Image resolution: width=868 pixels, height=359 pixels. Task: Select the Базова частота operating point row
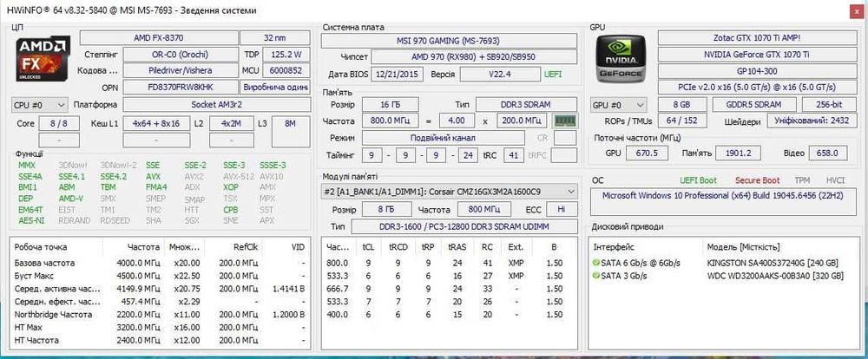[x=160, y=263]
